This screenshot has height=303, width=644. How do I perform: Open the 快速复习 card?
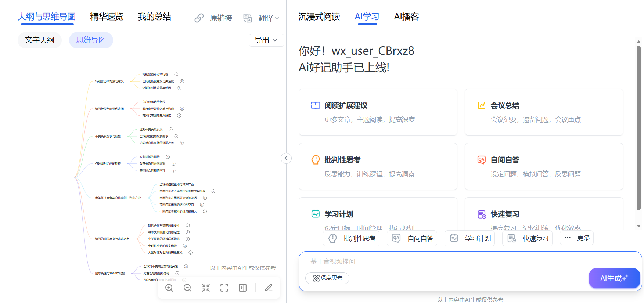[x=544, y=214]
